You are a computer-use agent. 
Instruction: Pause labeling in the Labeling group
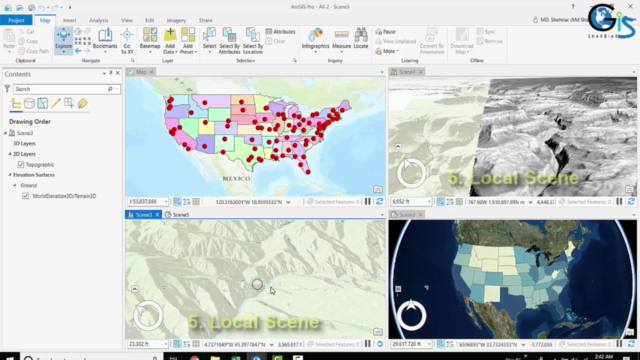(385, 31)
